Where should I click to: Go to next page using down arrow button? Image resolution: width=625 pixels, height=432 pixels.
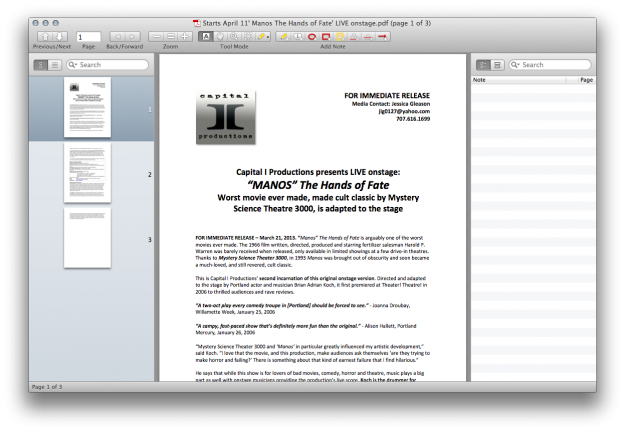pyautogui.click(x=59, y=37)
